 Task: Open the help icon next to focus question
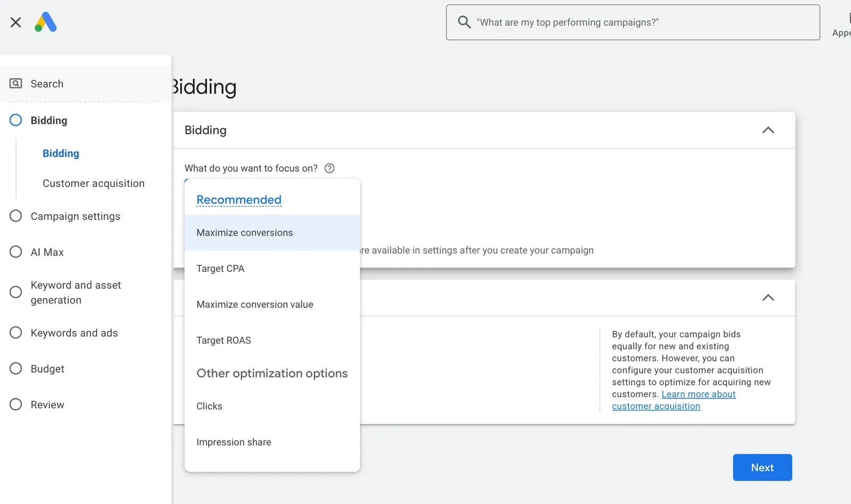pos(330,169)
